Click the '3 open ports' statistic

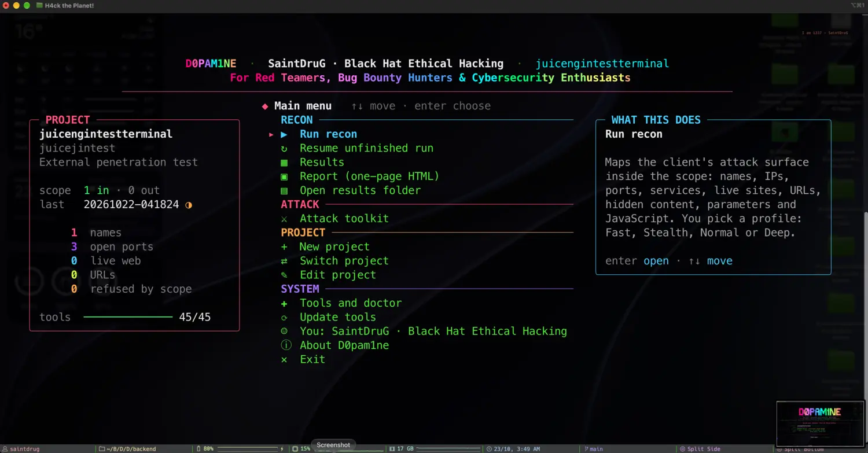112,247
